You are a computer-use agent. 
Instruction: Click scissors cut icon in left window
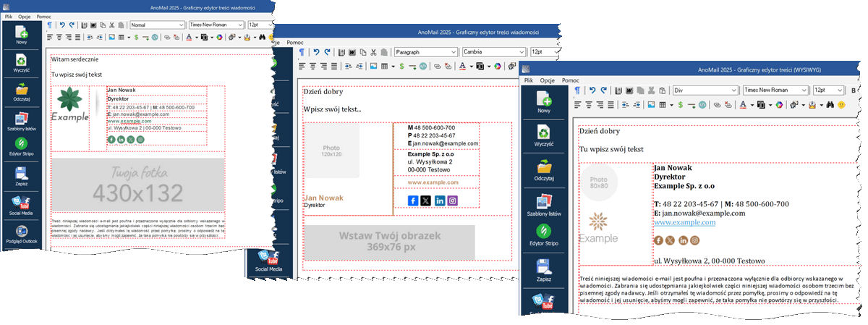tap(111, 25)
